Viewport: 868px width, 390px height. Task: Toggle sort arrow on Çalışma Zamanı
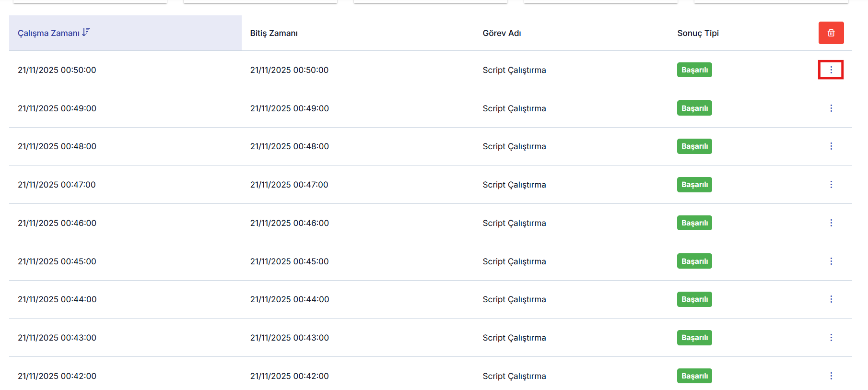click(86, 32)
